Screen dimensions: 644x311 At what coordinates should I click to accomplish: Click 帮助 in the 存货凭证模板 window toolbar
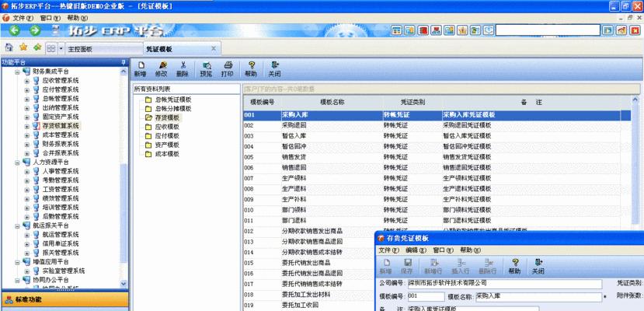coord(514,267)
